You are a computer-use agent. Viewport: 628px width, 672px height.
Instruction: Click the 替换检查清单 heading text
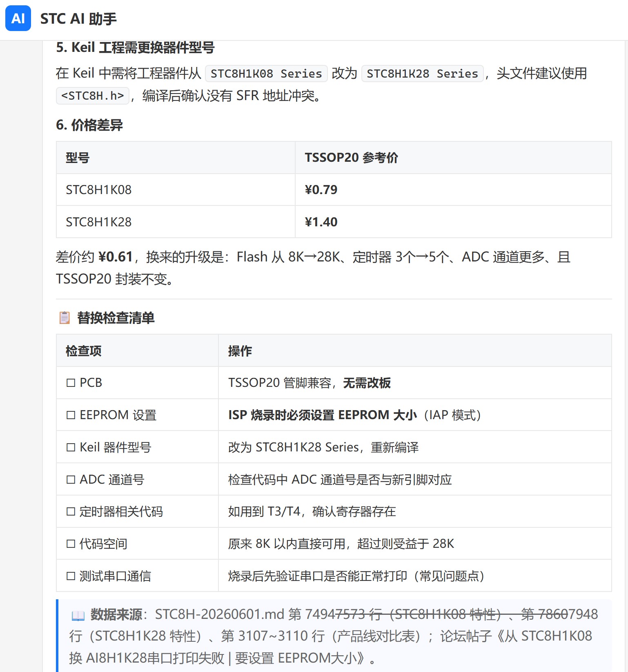pos(116,318)
